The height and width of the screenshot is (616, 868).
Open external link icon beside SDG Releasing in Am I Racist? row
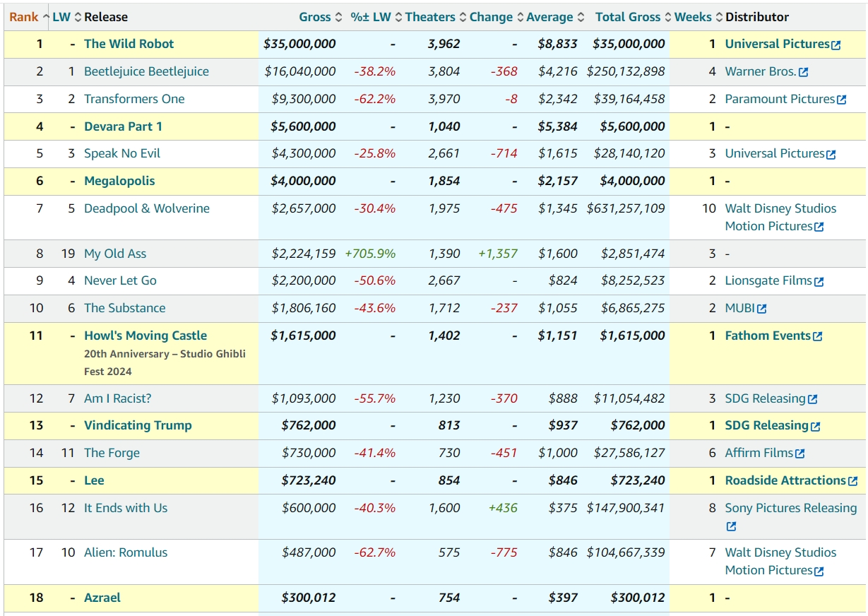[812, 399]
